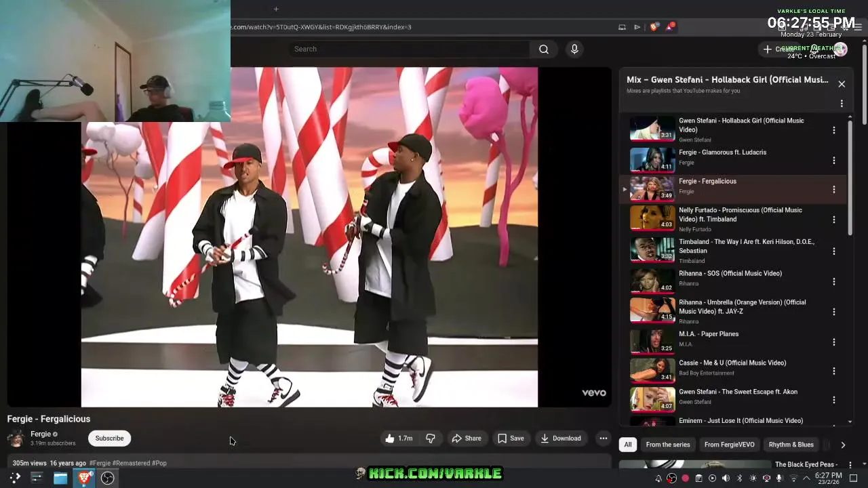Open options for The Way I Are item
The width and height of the screenshot is (868, 488).
coord(834,251)
